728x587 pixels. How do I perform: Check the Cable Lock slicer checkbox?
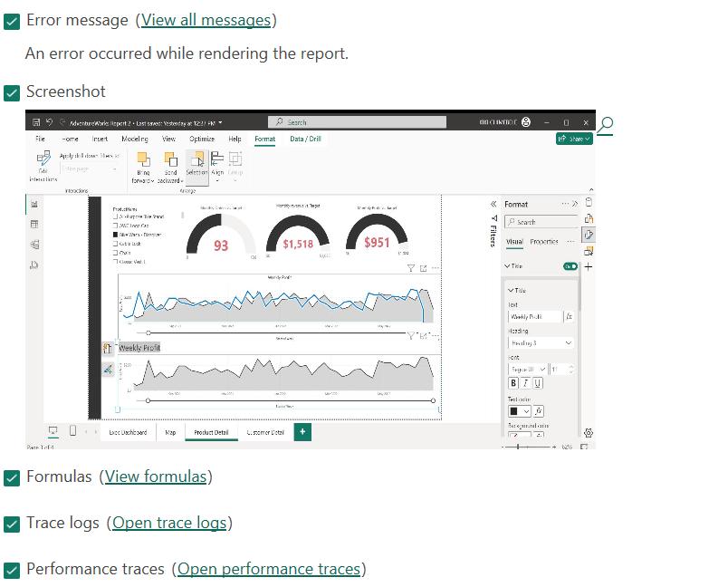[116, 244]
